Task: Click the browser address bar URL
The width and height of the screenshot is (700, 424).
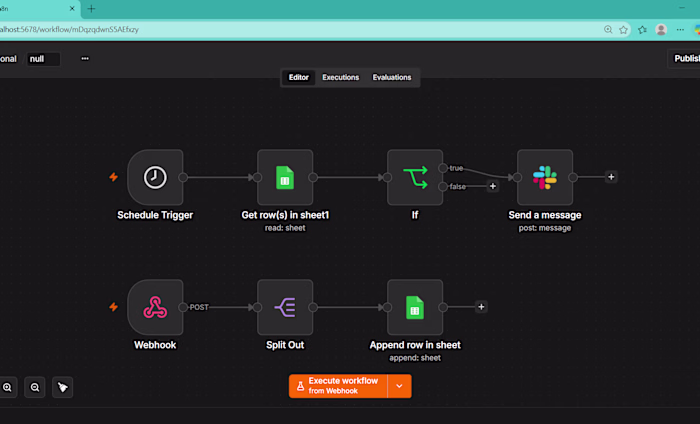Action: (69, 29)
